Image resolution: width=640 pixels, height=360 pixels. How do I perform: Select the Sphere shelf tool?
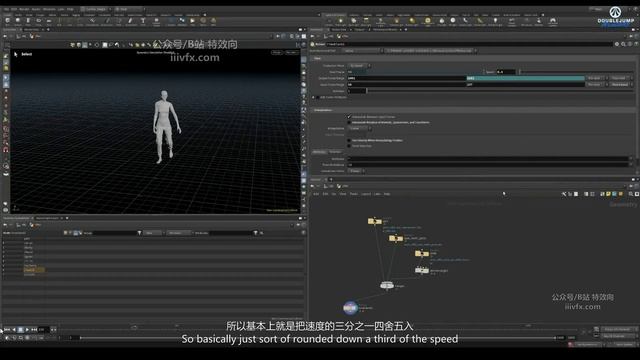[x=18, y=21]
